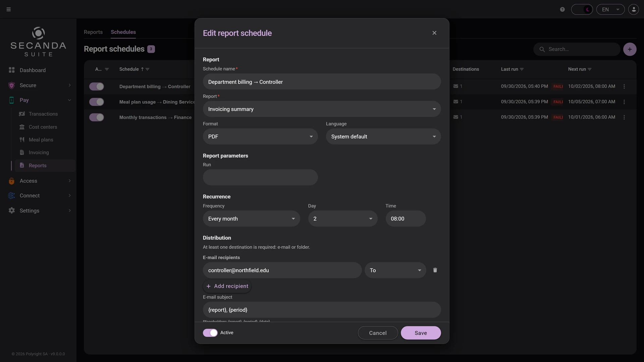This screenshot has width=644, height=362.
Task: Click the E-mail subject input field
Action: pyautogui.click(x=322, y=310)
